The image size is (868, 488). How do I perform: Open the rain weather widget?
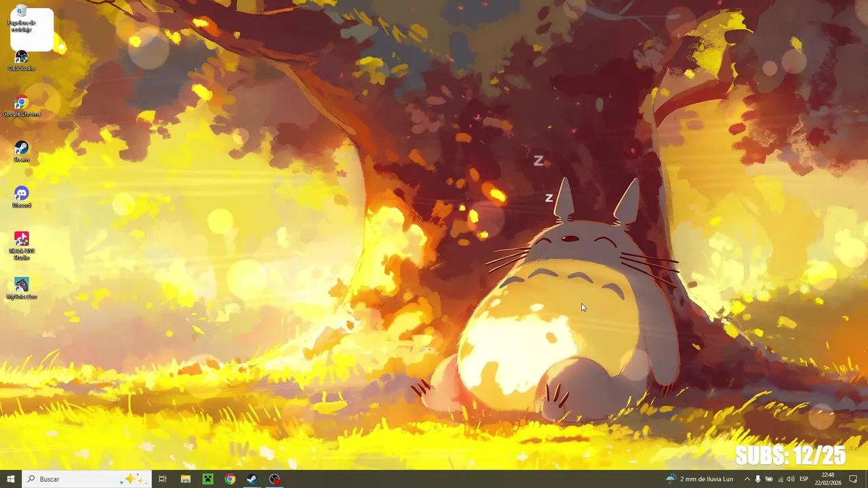[700, 479]
